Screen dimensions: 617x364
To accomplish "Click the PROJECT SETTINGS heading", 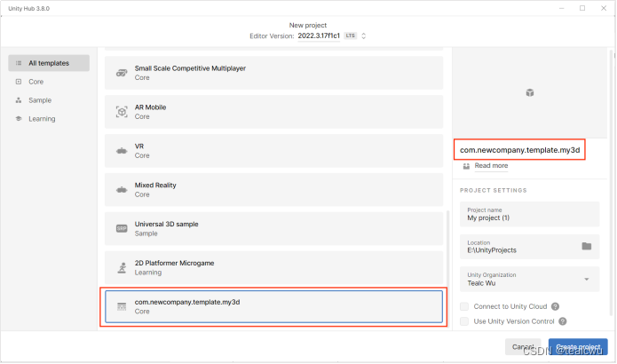I will pyautogui.click(x=493, y=191).
